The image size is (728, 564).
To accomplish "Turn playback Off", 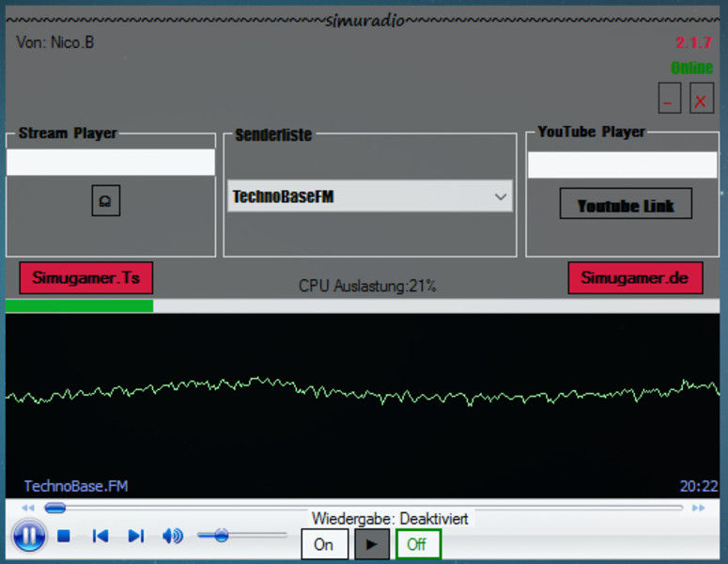I will [417, 544].
